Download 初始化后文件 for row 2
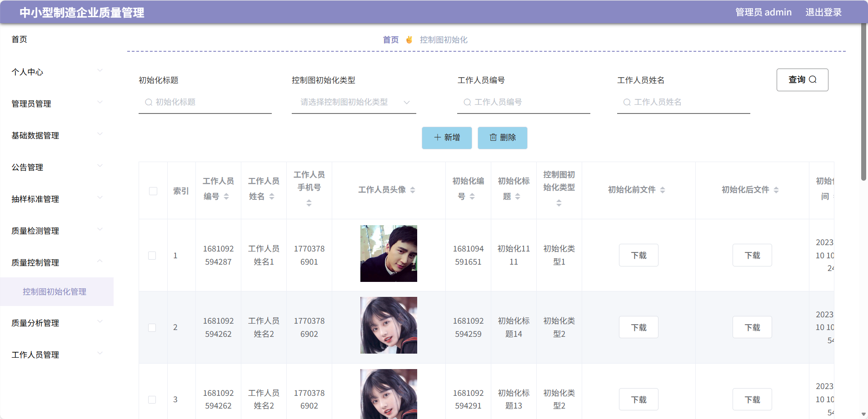The height and width of the screenshot is (419, 868). (x=752, y=327)
